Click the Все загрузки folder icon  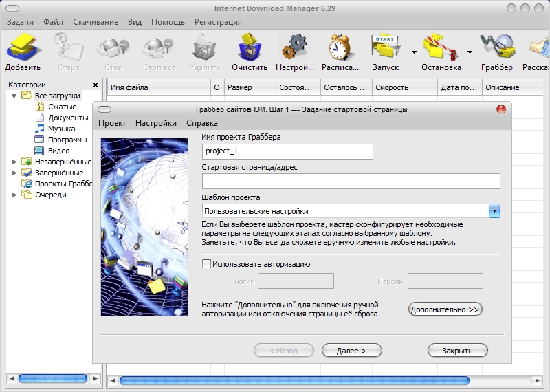(x=27, y=95)
